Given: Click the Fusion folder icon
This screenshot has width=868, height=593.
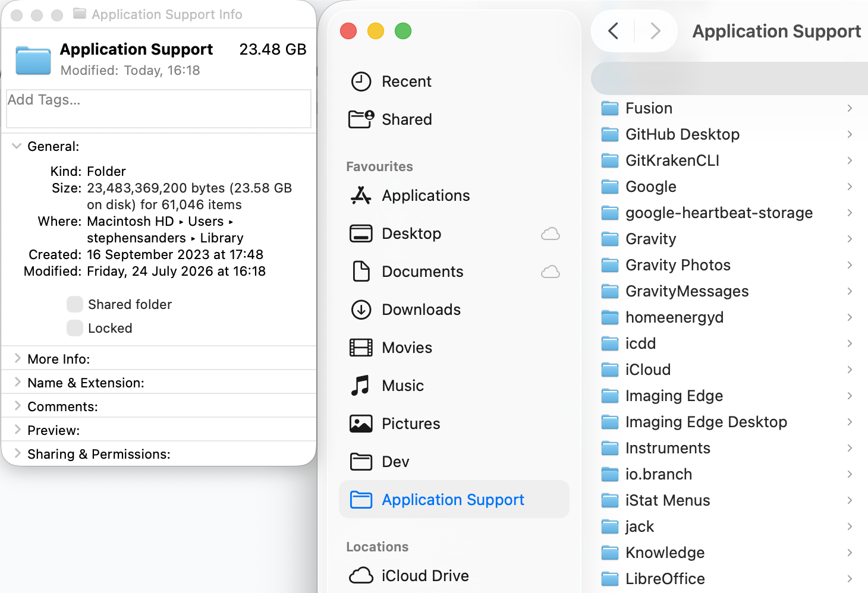Looking at the screenshot, I should (x=610, y=108).
